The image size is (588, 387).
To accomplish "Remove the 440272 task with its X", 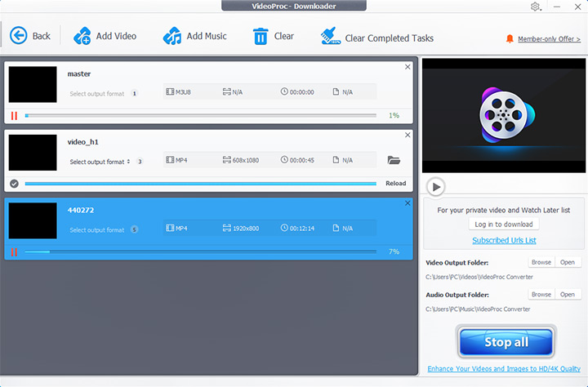I will [x=408, y=202].
